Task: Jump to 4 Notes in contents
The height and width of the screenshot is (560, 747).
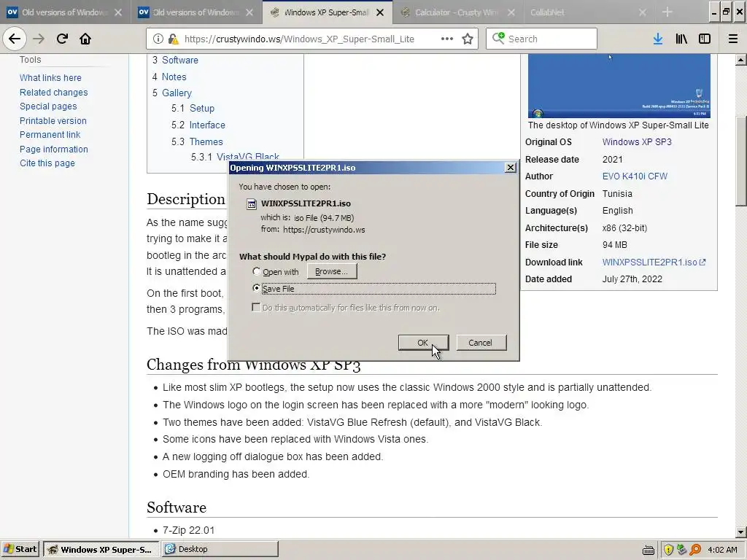Action: (169, 77)
